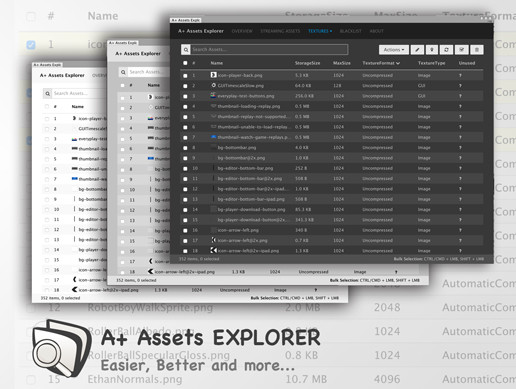
Task: Switch to Overview tab in dark window
Action: click(242, 31)
